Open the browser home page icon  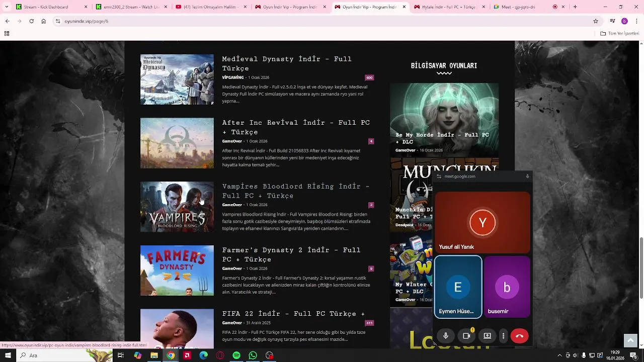(x=44, y=21)
